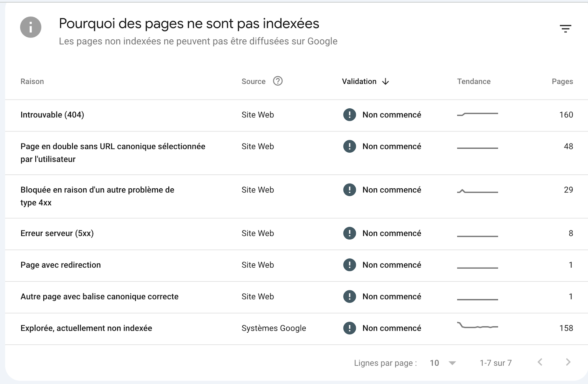Toggle the Validation sort order arrow
Viewport: 588px width, 384px height.
click(385, 81)
